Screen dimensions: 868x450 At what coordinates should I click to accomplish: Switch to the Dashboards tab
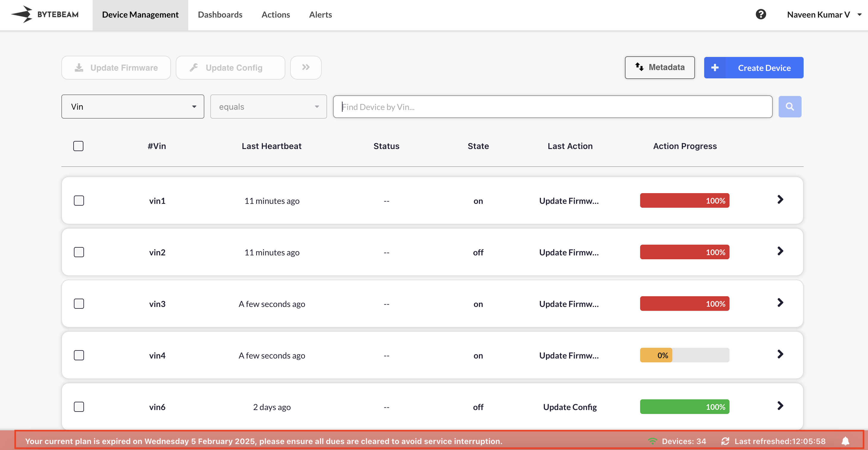220,15
